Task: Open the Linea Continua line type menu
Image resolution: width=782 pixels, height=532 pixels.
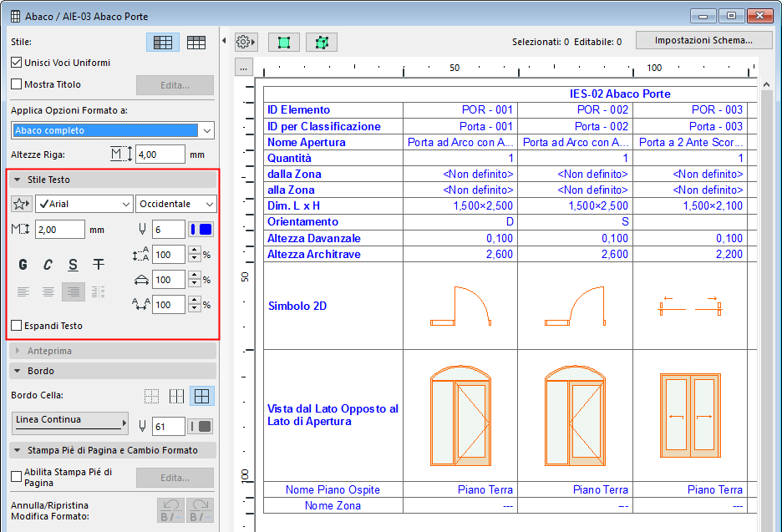Action: pos(71,423)
